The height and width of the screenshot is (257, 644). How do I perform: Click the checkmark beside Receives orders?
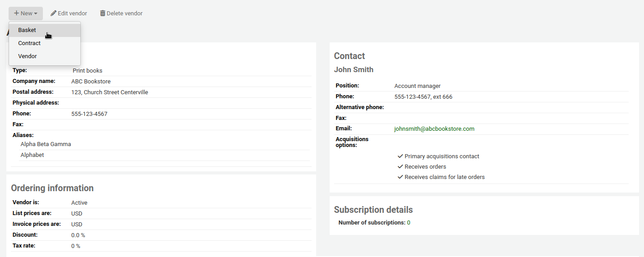coord(400,167)
